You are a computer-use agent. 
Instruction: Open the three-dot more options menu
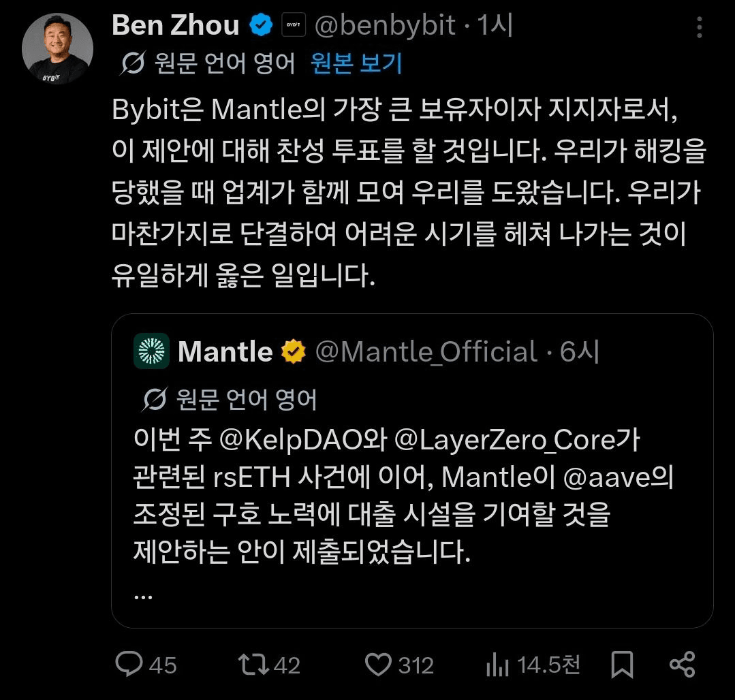700,27
